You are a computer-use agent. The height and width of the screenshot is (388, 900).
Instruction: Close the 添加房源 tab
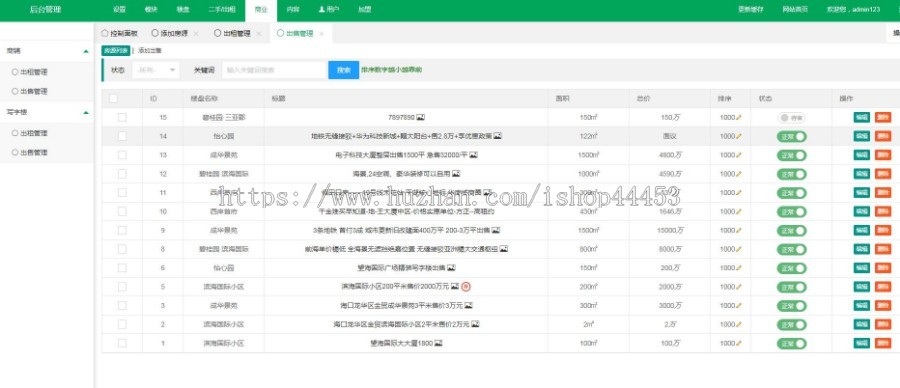tap(196, 34)
